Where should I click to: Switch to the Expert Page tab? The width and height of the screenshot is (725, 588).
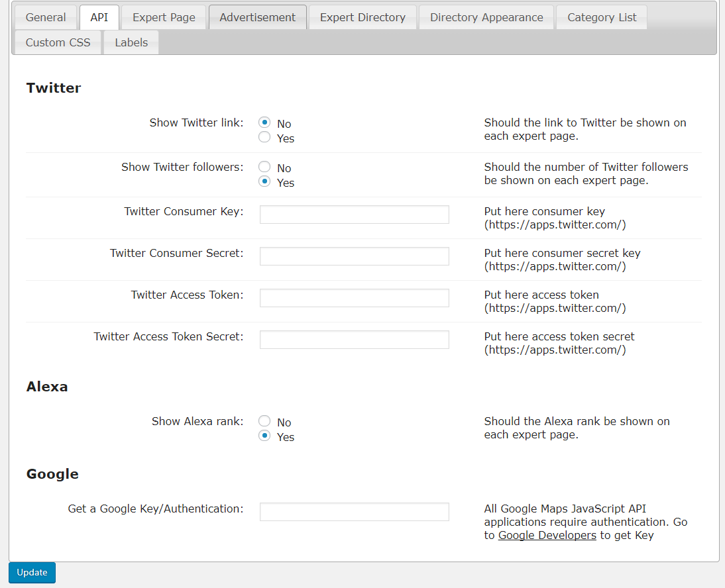coord(164,17)
